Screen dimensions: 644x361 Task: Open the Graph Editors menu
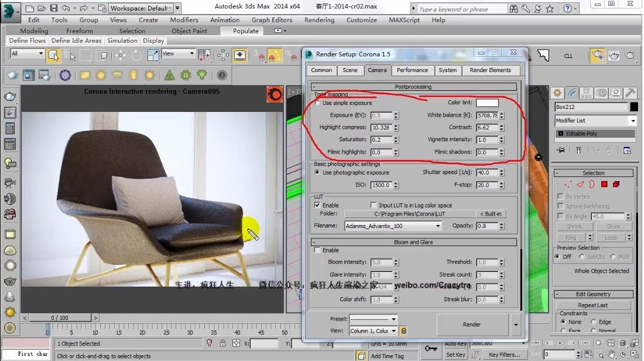pos(272,20)
